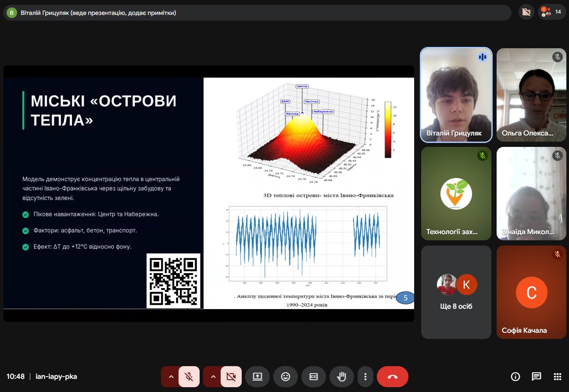Open the activities grid icon

[x=558, y=377]
